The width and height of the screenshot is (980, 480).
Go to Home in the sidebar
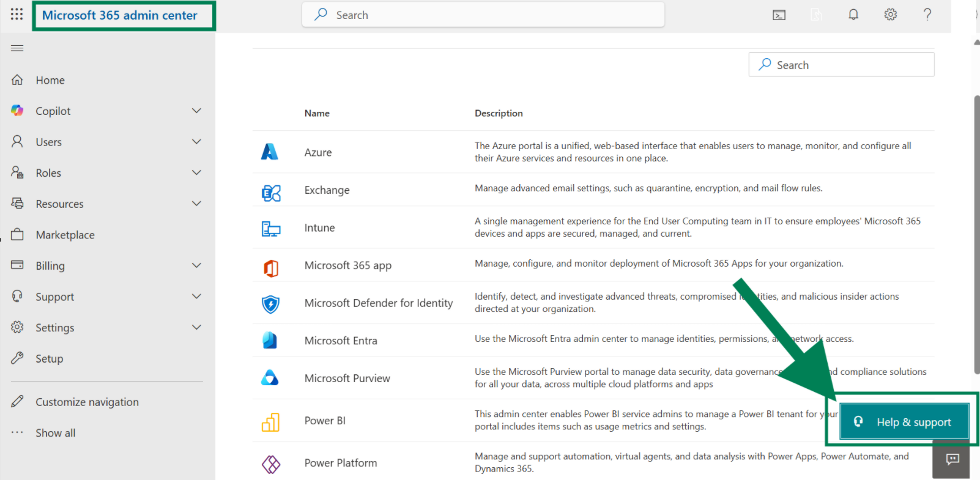pos(50,80)
